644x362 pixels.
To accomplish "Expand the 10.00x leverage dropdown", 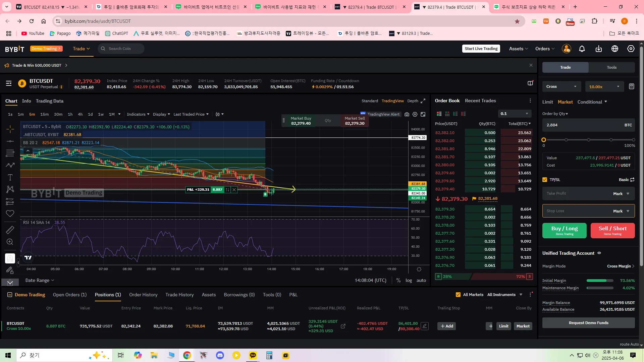I will 604,86.
